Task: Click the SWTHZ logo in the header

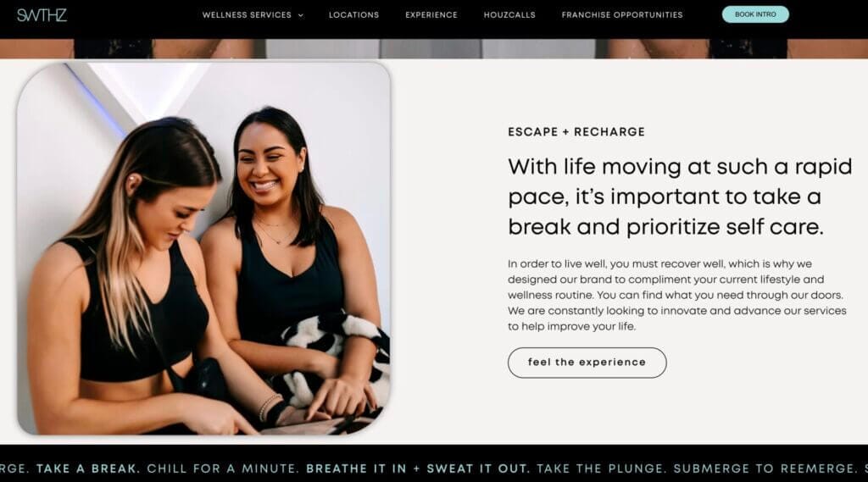Action: [42, 15]
